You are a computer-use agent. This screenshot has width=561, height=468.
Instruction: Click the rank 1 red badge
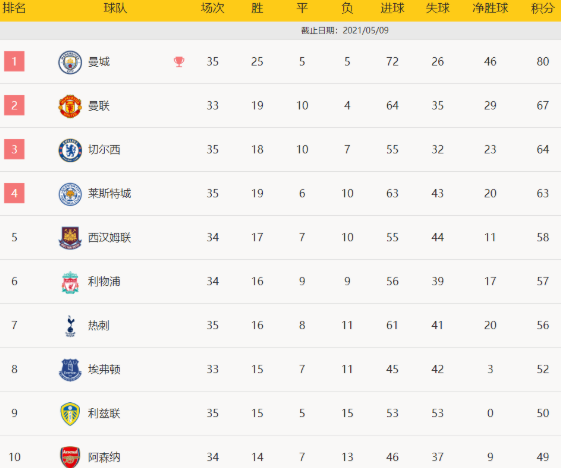[14, 61]
